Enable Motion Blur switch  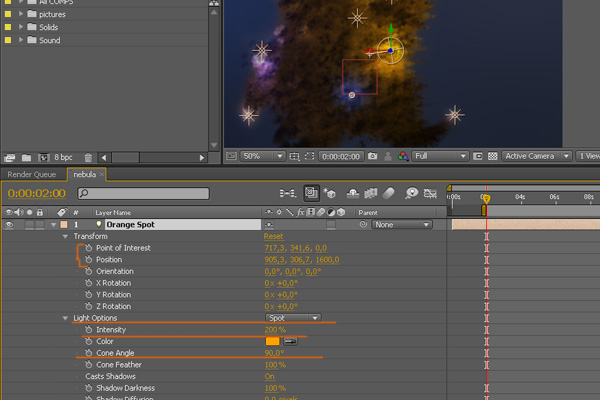[x=388, y=193]
